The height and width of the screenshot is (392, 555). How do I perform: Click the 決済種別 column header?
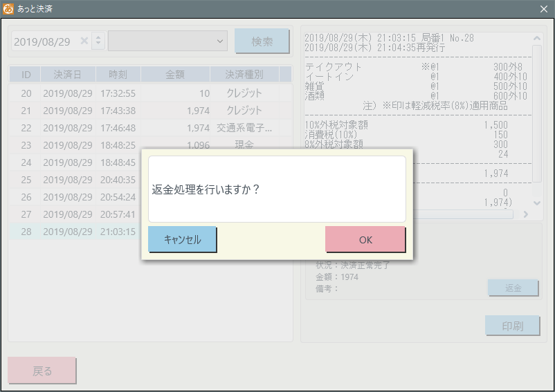click(x=244, y=75)
